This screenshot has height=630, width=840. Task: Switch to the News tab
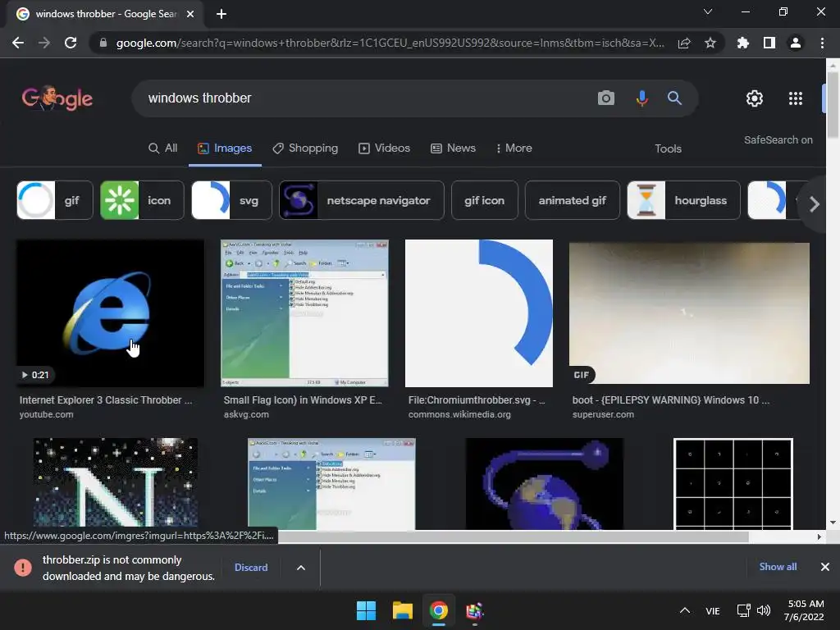(453, 148)
